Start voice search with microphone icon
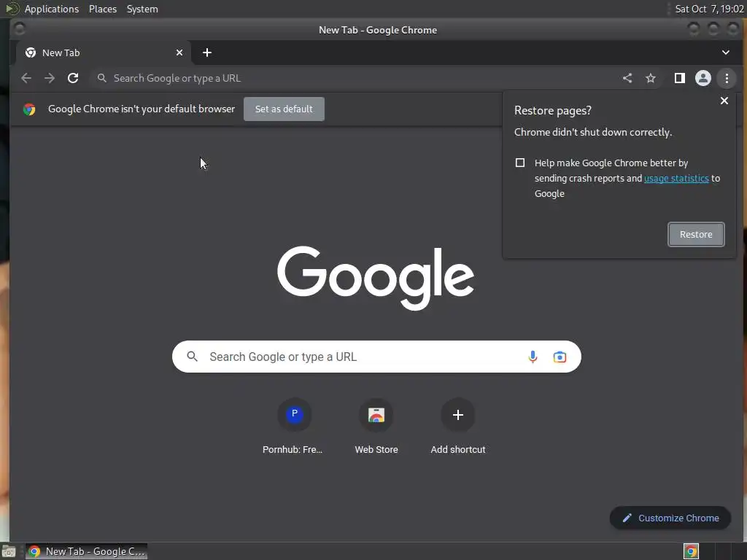The width and height of the screenshot is (747, 560). tap(533, 357)
